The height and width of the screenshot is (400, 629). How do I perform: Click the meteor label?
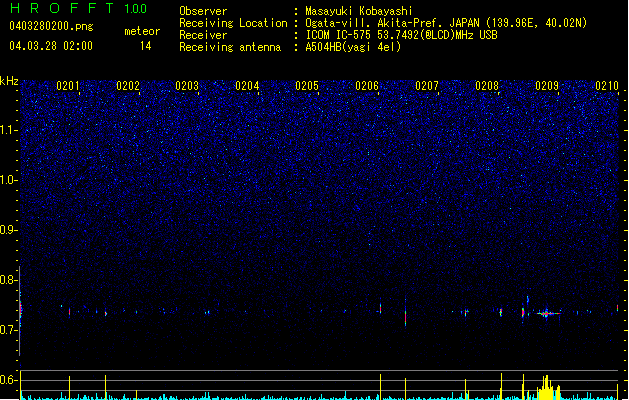click(x=142, y=31)
